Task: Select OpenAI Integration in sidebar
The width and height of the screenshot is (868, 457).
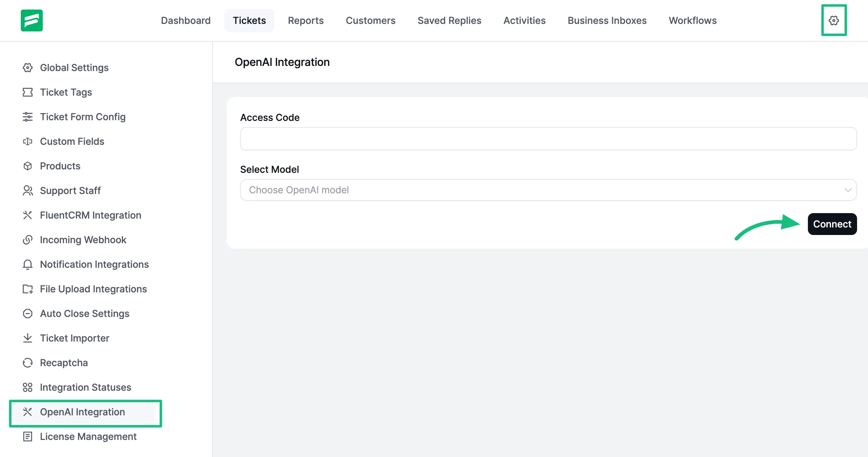Action: pyautogui.click(x=82, y=412)
